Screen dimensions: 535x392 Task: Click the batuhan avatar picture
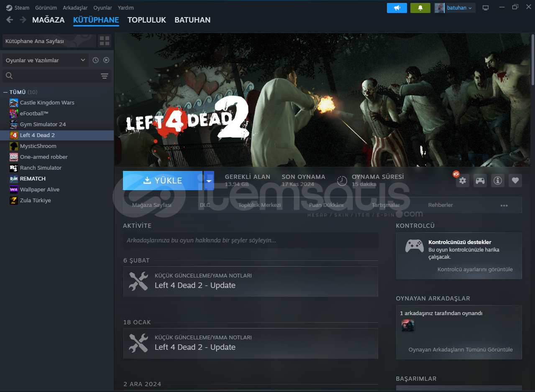point(440,8)
